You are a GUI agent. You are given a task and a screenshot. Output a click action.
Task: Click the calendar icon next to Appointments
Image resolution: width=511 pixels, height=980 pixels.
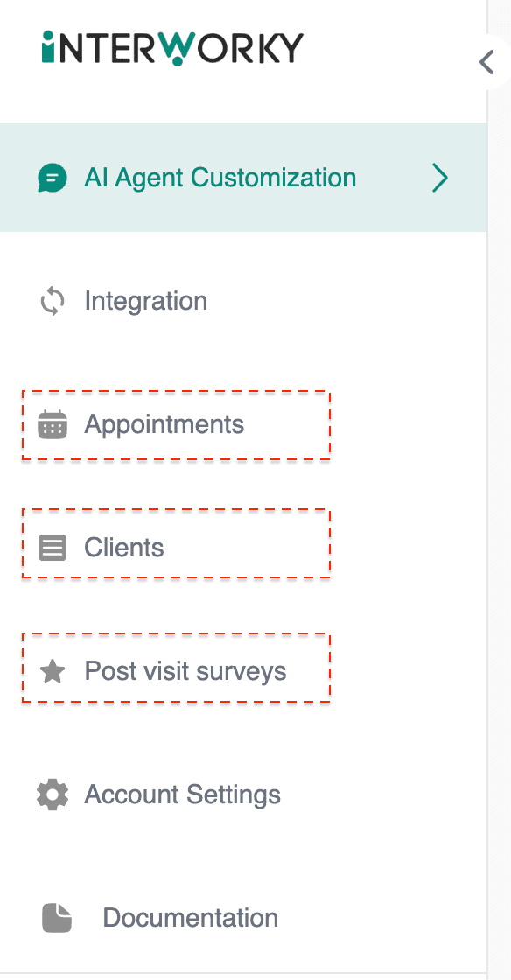point(52,425)
